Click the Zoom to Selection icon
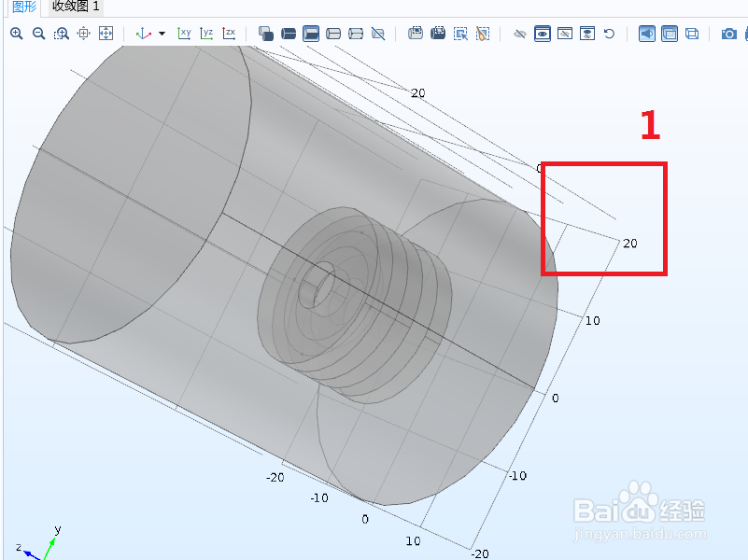748x560 pixels. point(83,34)
